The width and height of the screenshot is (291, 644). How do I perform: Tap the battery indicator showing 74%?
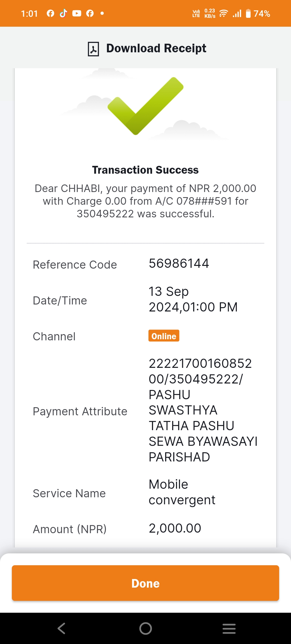pyautogui.click(x=258, y=13)
